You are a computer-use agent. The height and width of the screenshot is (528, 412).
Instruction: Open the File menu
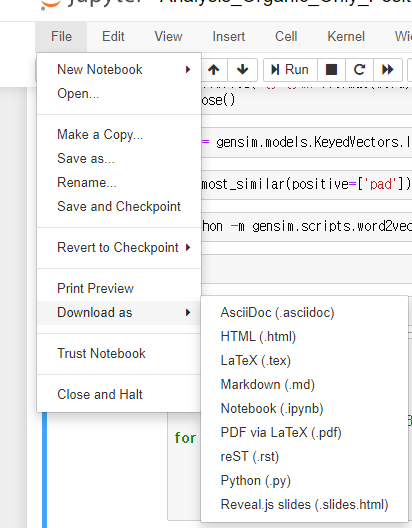pyautogui.click(x=61, y=36)
